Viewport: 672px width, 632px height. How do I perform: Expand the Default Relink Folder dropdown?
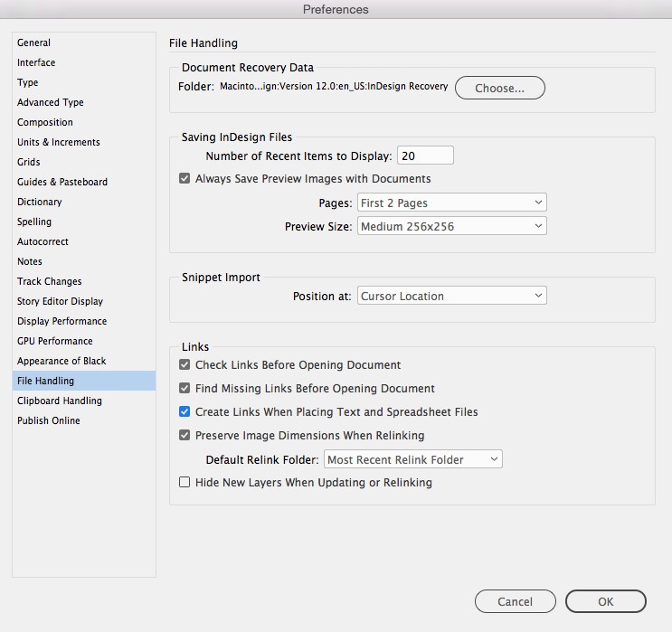[x=412, y=459]
